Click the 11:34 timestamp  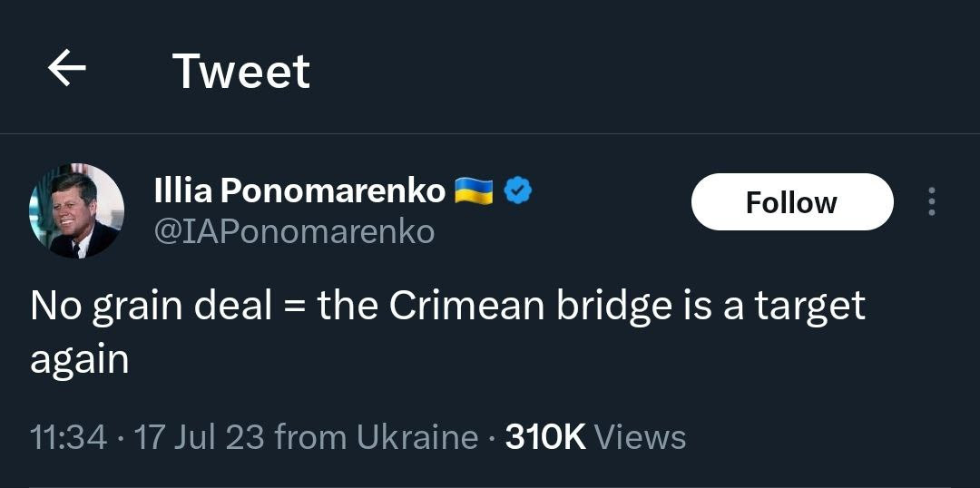pyautogui.click(x=68, y=437)
